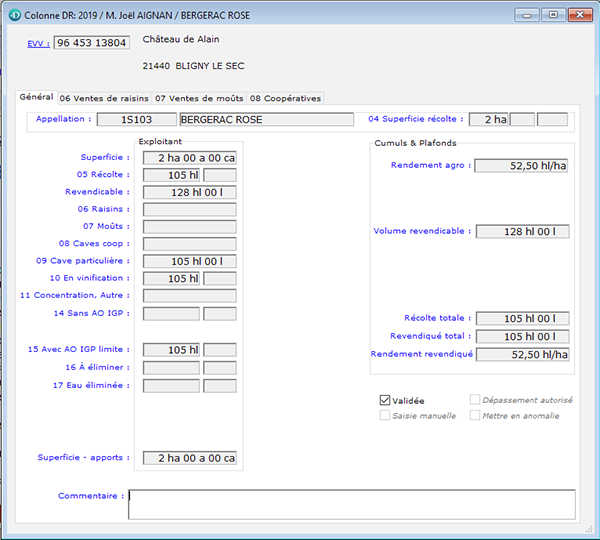Click inside the Commentaire text box
The height and width of the screenshot is (540, 600).
[x=352, y=504]
